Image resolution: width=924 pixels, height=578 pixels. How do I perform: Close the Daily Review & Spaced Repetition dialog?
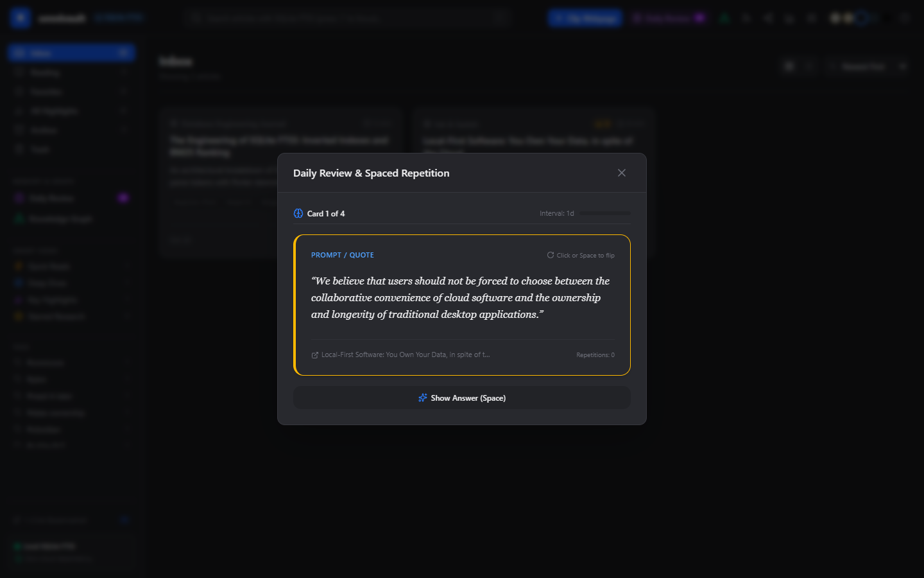[x=621, y=173]
